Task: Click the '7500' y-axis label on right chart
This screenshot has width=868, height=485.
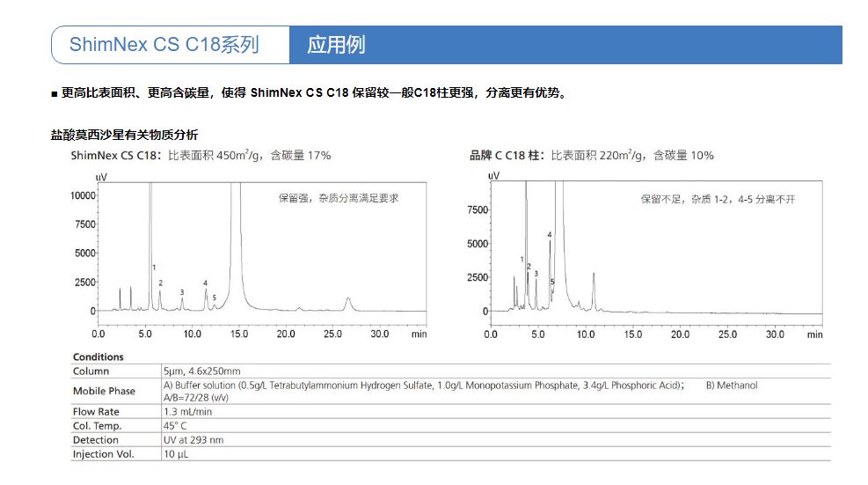Action: click(x=478, y=209)
